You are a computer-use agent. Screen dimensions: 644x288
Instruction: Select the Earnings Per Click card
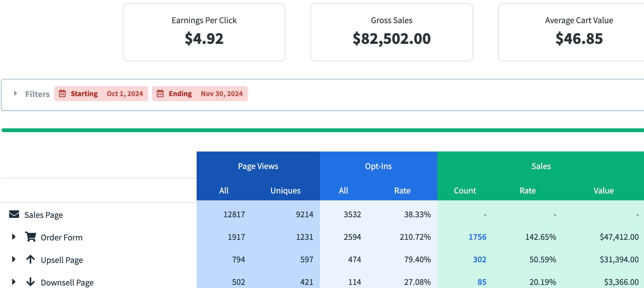pos(204,32)
